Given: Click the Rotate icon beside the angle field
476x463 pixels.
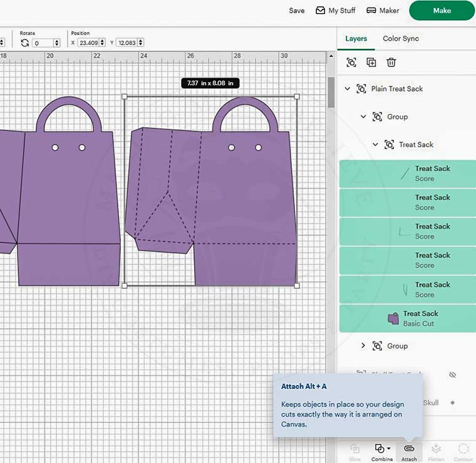Looking at the screenshot, I should (25, 43).
